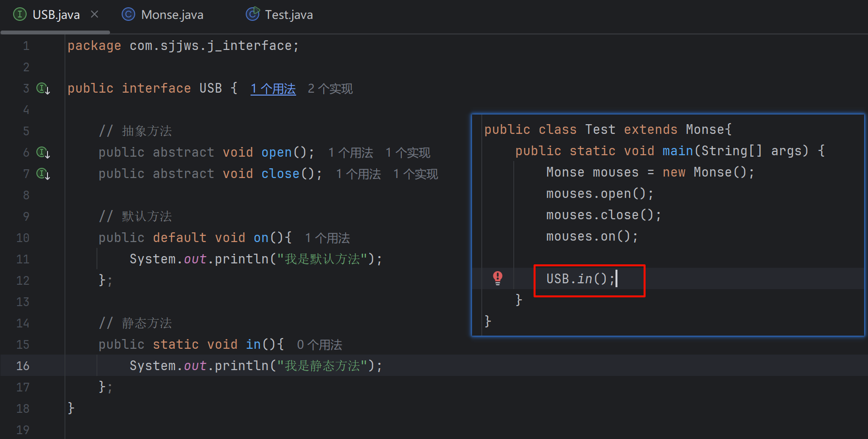The width and height of the screenshot is (868, 439).
Task: Click the implemented-method gutter icon beside open()
Action: click(x=43, y=153)
